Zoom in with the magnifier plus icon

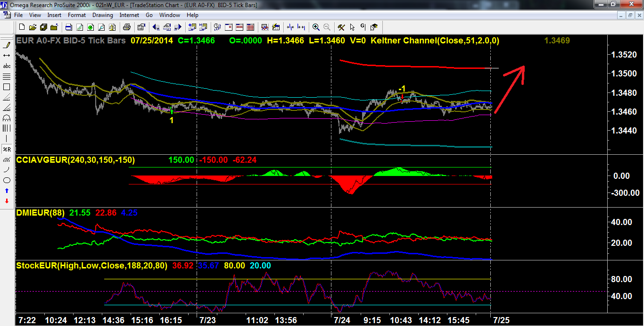click(315, 27)
